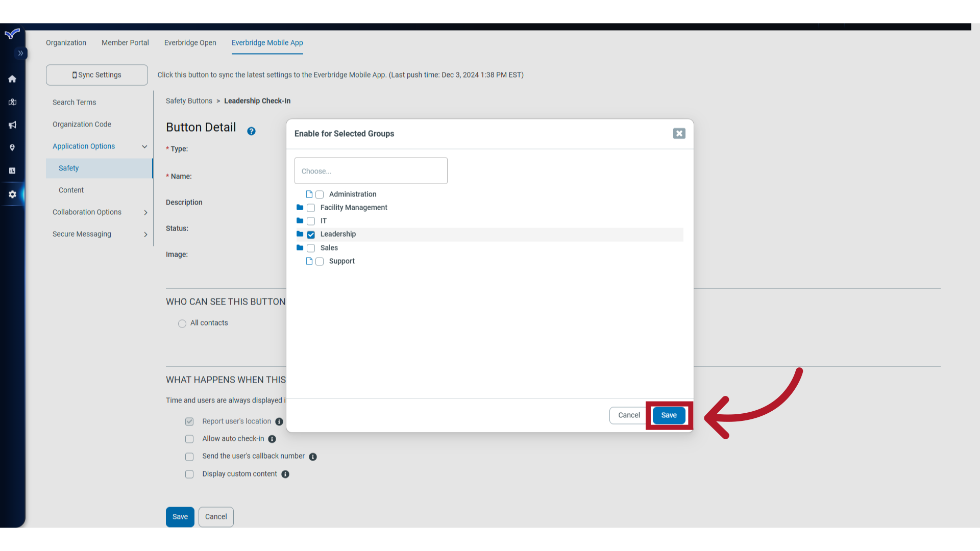Viewport: 980px width, 551px height.
Task: Open Secure Messaging menu item
Action: (82, 234)
